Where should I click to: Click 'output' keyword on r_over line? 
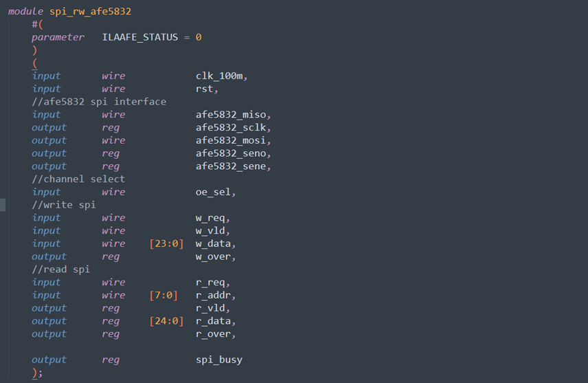49,334
